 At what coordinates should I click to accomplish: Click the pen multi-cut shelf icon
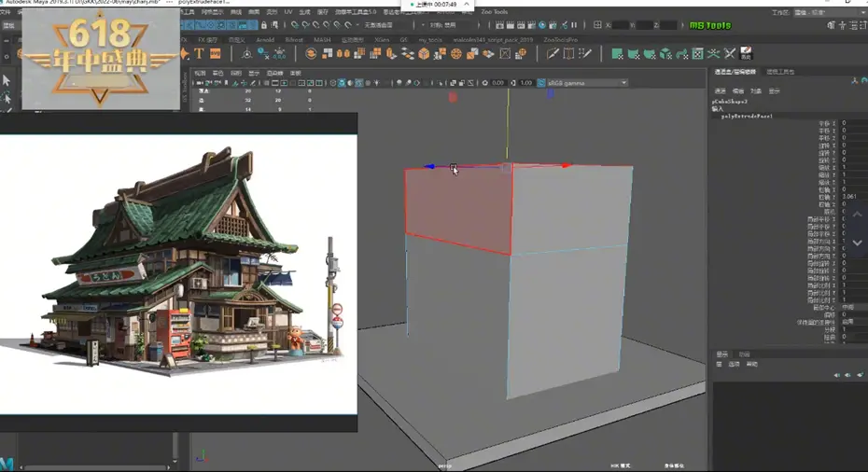[x=553, y=53]
